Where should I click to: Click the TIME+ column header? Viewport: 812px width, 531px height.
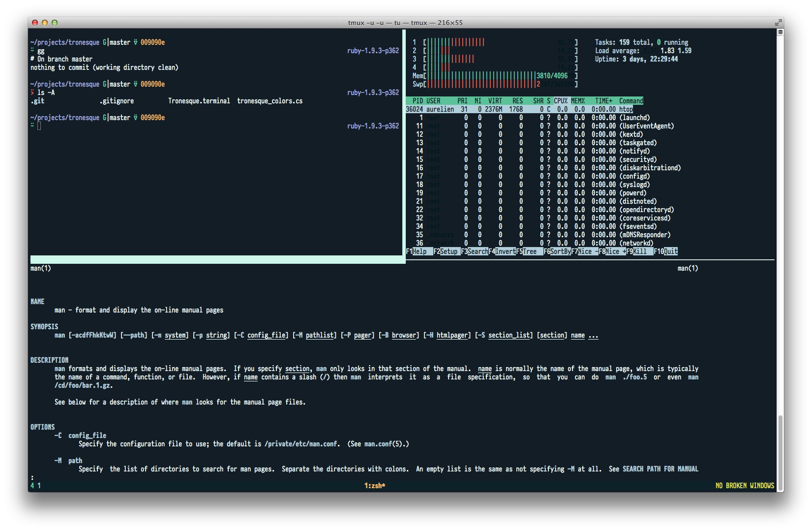click(x=603, y=101)
